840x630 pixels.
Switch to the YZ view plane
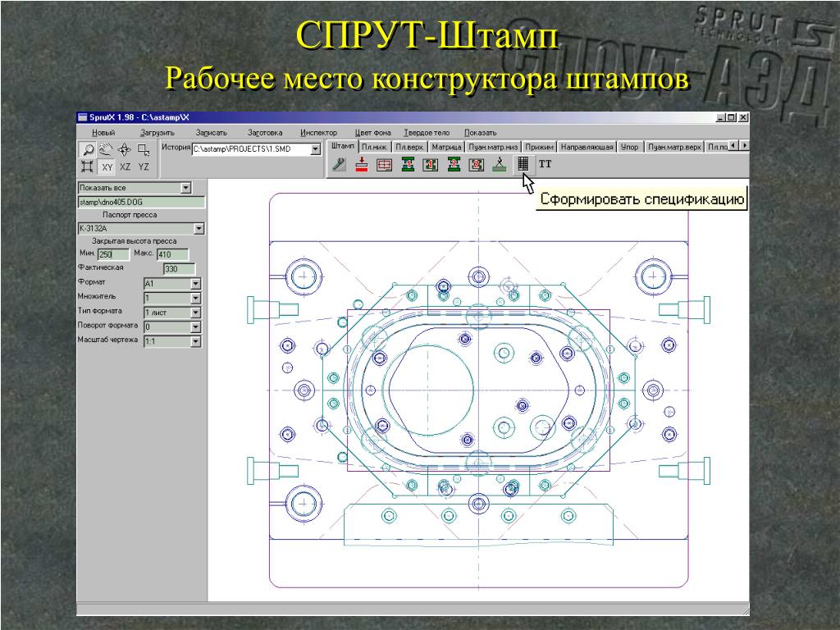click(x=144, y=167)
